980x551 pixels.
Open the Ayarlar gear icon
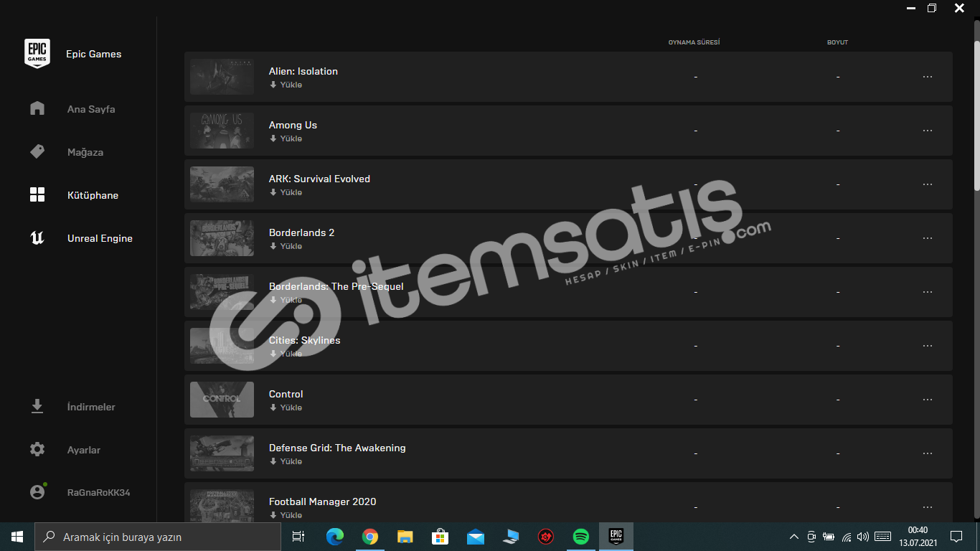(37, 449)
